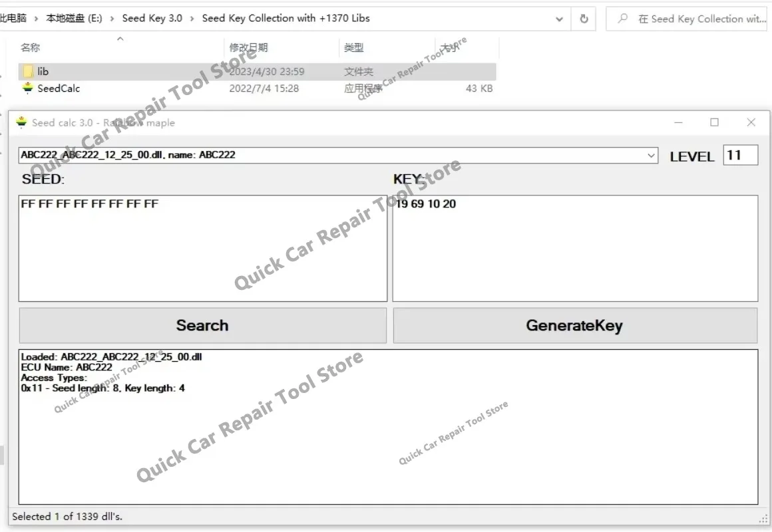Viewport: 772px width, 532px height.
Task: Click the 43 KB size cell
Action: [x=479, y=88]
